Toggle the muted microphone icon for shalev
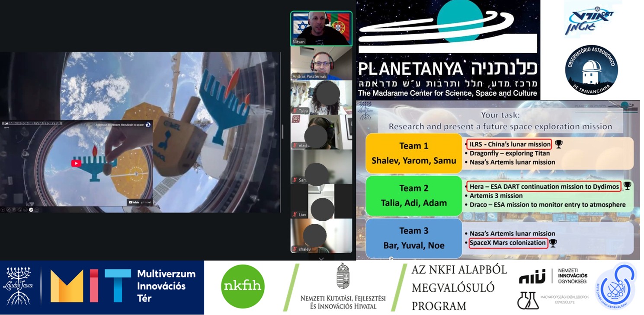644x315 pixels. (x=295, y=249)
